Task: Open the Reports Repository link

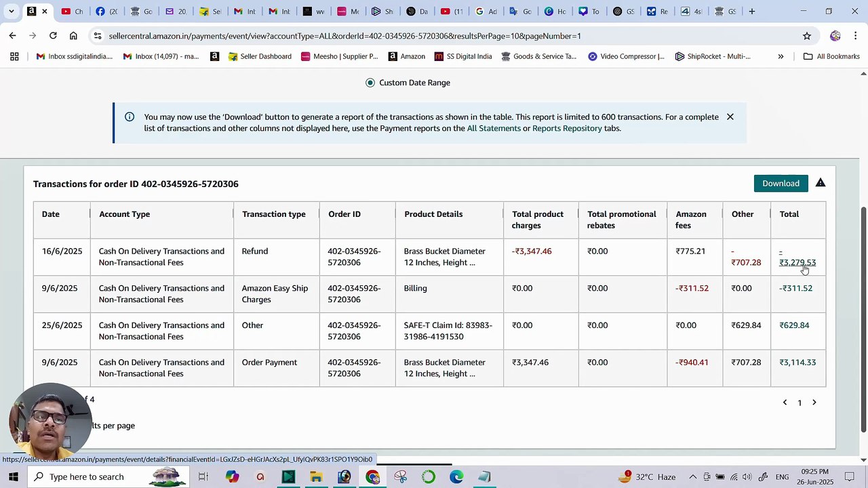Action: pyautogui.click(x=567, y=128)
